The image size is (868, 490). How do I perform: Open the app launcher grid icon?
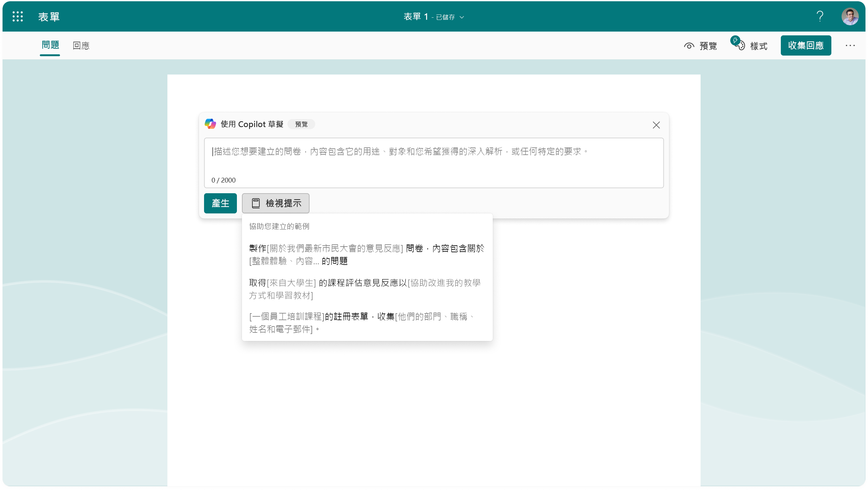[x=17, y=16]
